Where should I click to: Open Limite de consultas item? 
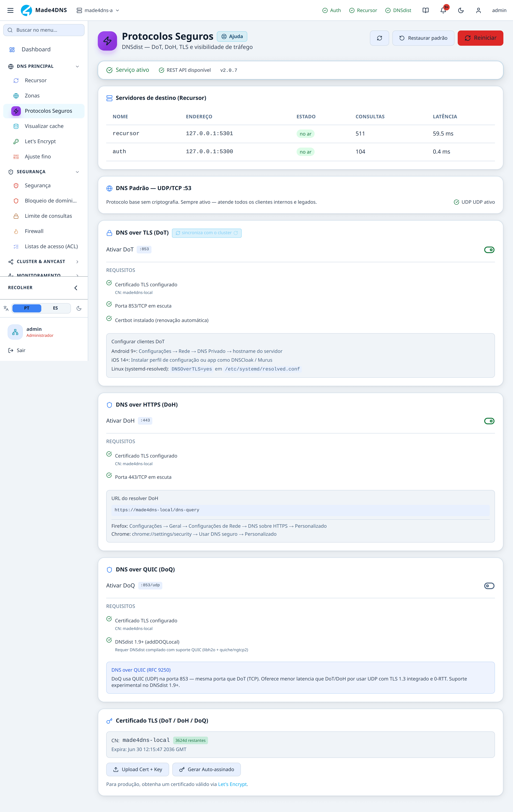(x=44, y=216)
